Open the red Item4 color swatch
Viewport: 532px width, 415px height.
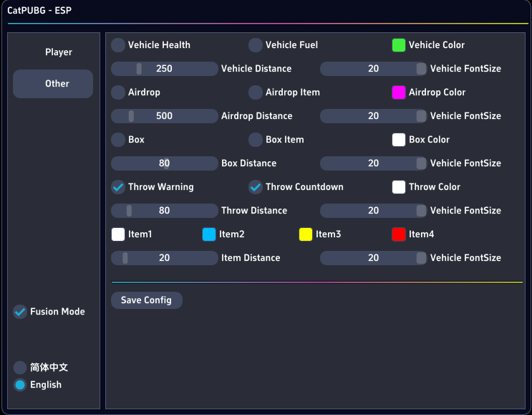click(x=399, y=234)
